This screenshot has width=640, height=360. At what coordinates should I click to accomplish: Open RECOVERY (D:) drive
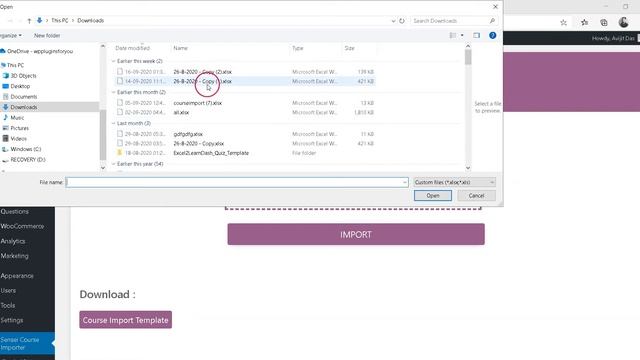[24, 160]
